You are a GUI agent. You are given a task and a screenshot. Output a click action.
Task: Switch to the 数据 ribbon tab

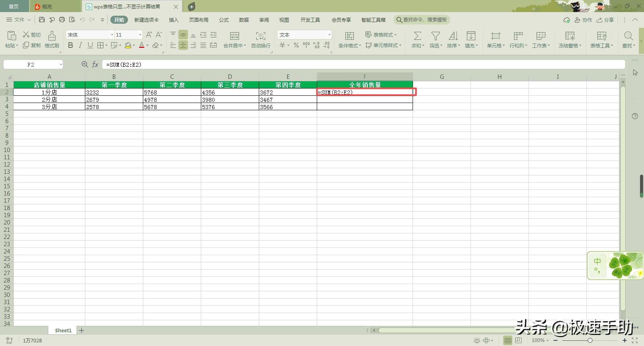pos(244,20)
